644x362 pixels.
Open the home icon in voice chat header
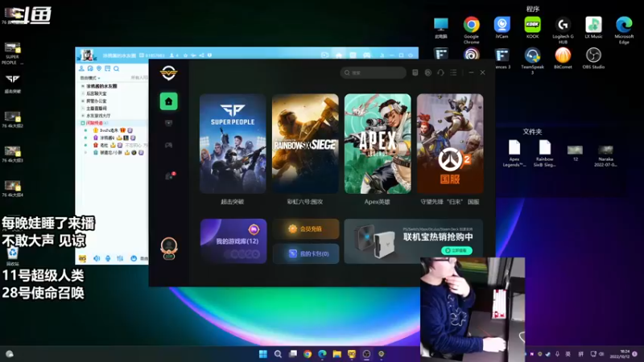[339, 55]
